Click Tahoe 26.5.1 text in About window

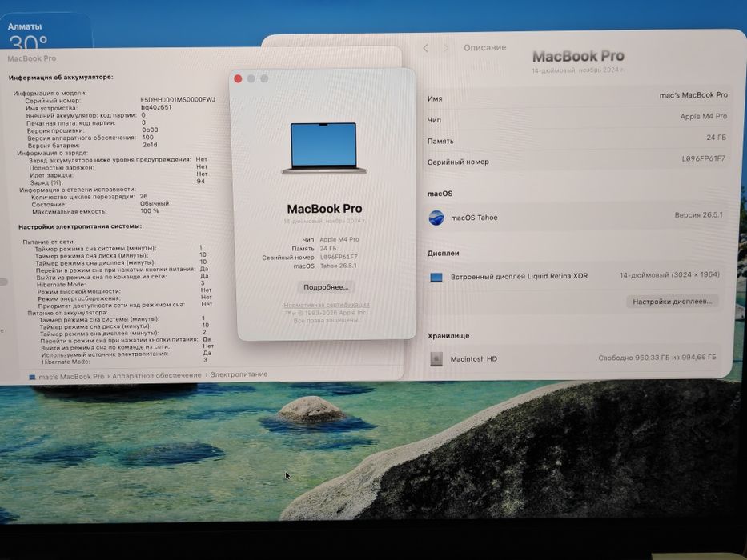[x=338, y=266]
